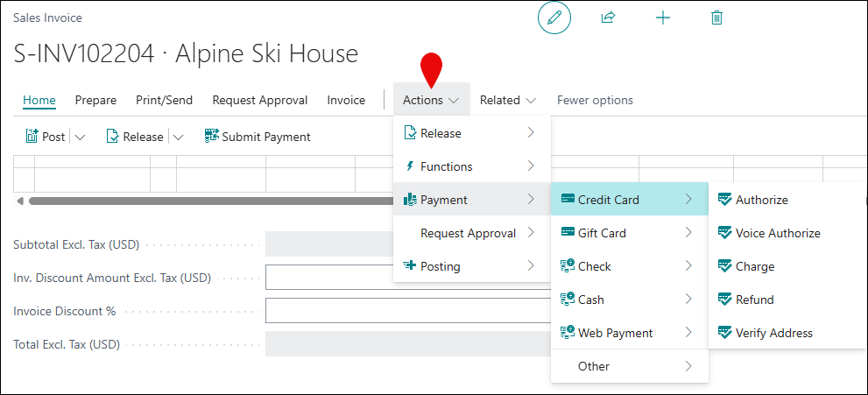Expand the Request Approval submenu arrow
This screenshot has height=395, width=868.
click(x=531, y=232)
